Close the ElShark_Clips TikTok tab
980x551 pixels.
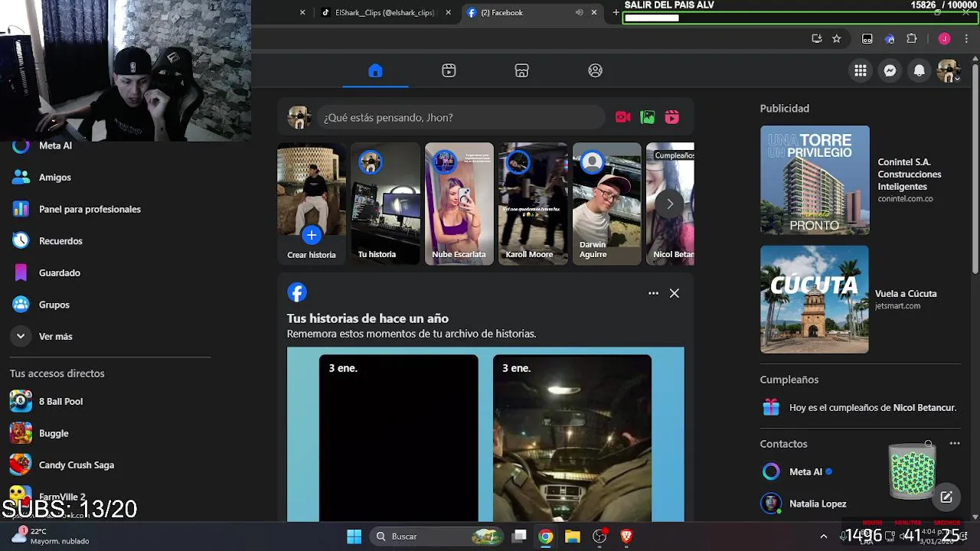click(448, 12)
